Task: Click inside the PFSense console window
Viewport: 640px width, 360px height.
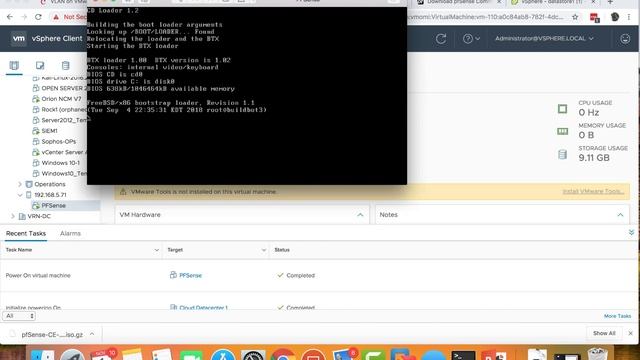Action: 247,96
